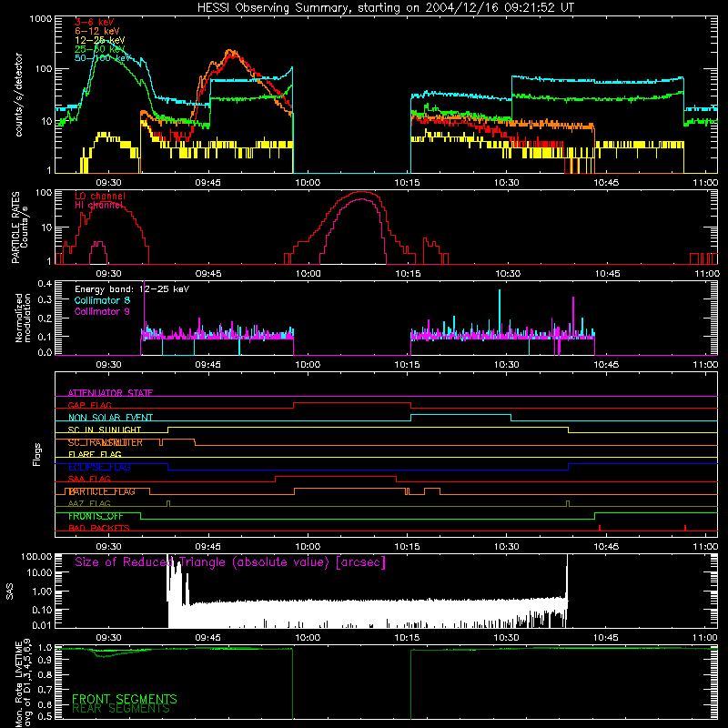728x728 pixels.
Task: Select the 3-6 keV legend label
Action: (x=95, y=22)
